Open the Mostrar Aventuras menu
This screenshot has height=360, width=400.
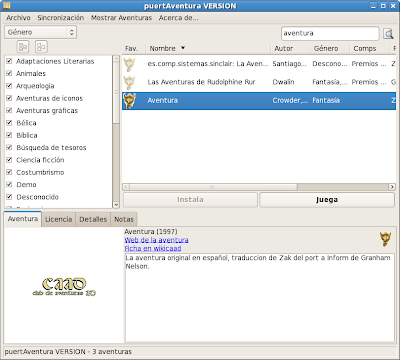point(121,18)
